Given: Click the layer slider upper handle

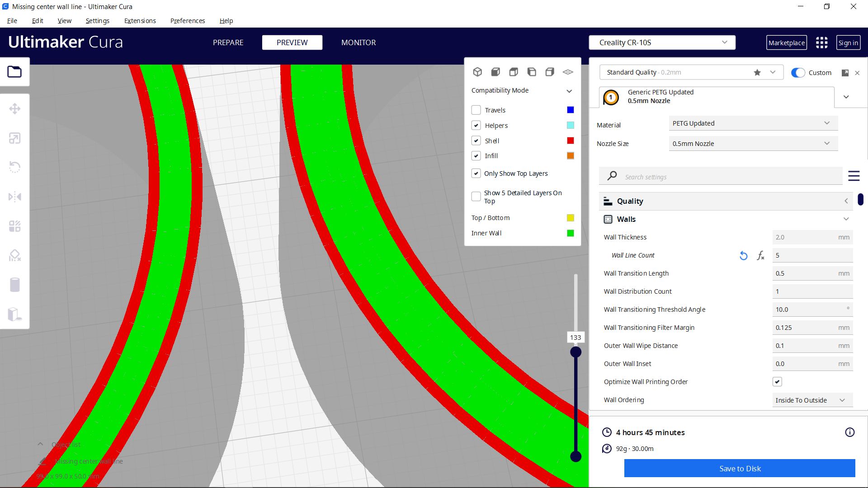Looking at the screenshot, I should pyautogui.click(x=576, y=352).
